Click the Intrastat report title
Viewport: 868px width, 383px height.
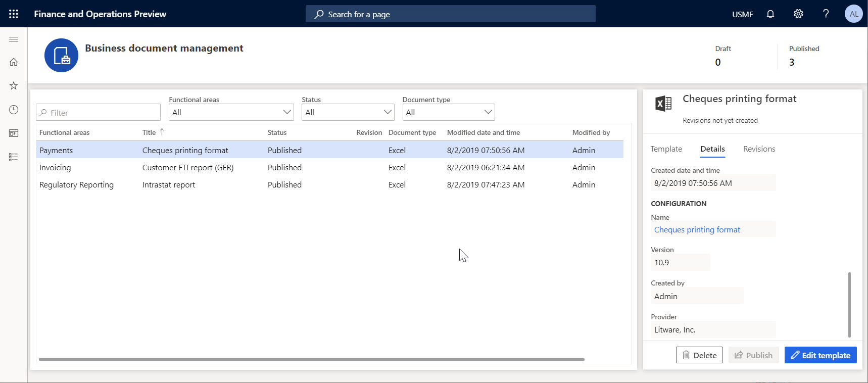[x=168, y=184]
